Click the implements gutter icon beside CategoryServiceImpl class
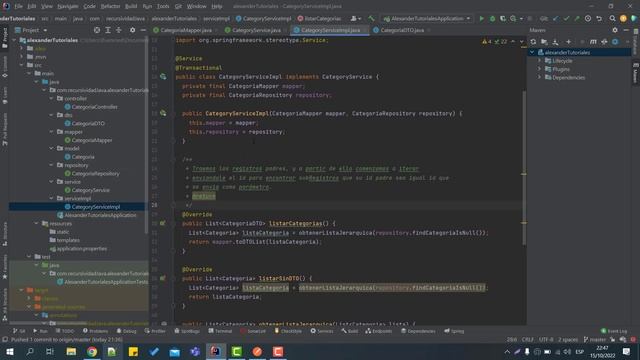Screen dimensions: 640x360 (x=163, y=77)
